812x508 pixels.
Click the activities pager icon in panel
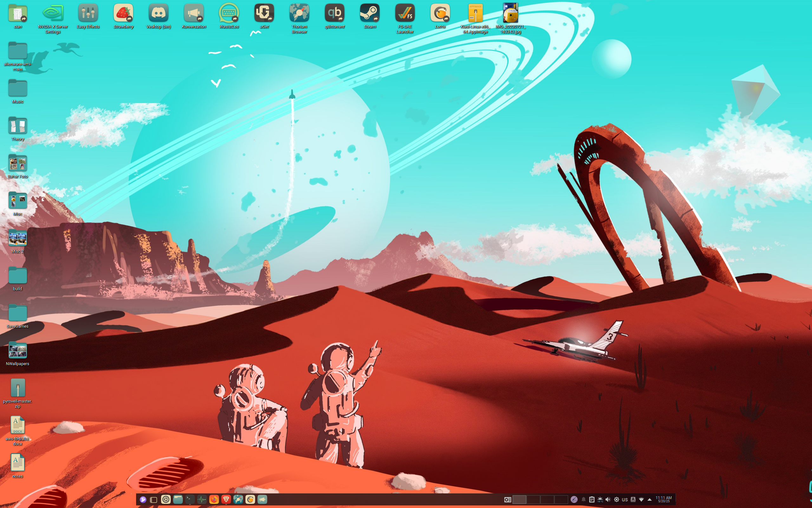pos(508,500)
